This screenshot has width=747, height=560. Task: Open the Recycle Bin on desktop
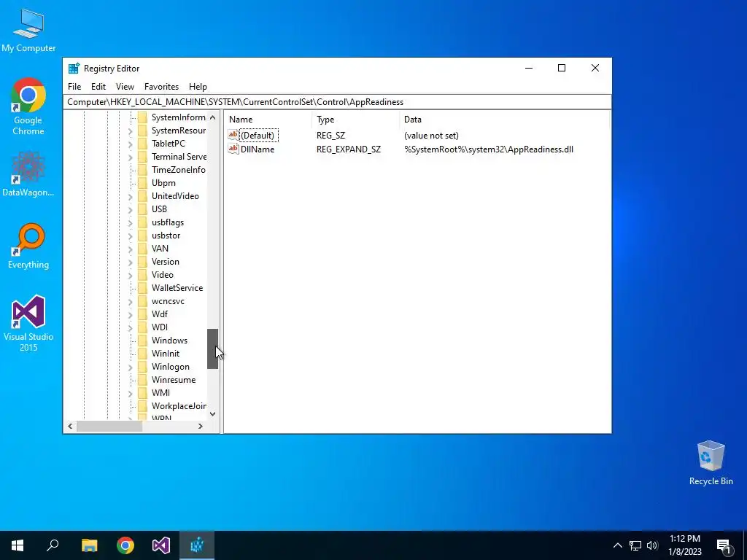711,463
